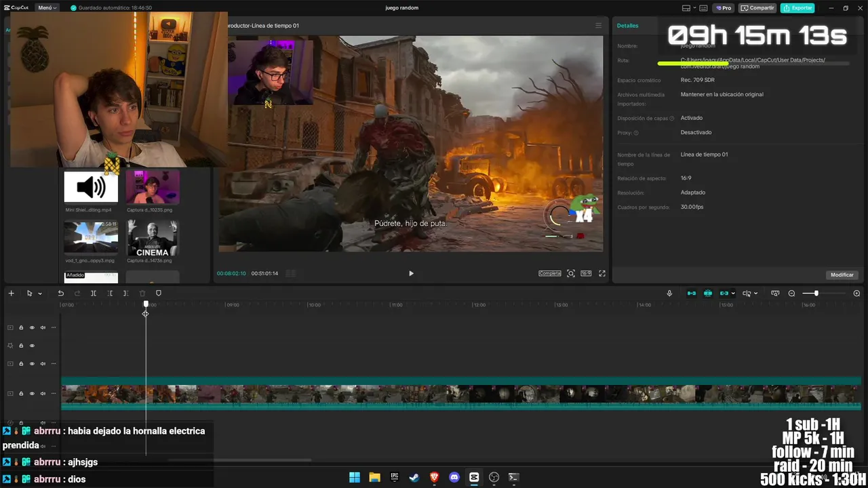Open File Explorer from the taskbar
868x488 pixels.
374,477
